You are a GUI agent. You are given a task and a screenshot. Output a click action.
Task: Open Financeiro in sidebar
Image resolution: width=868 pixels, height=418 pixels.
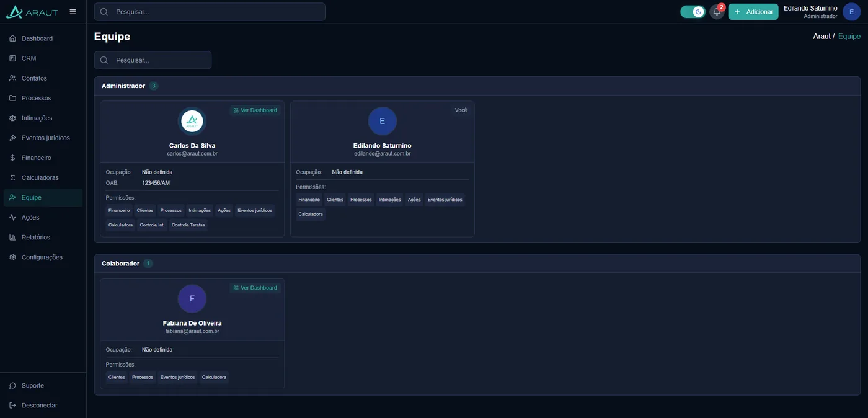pyautogui.click(x=43, y=158)
